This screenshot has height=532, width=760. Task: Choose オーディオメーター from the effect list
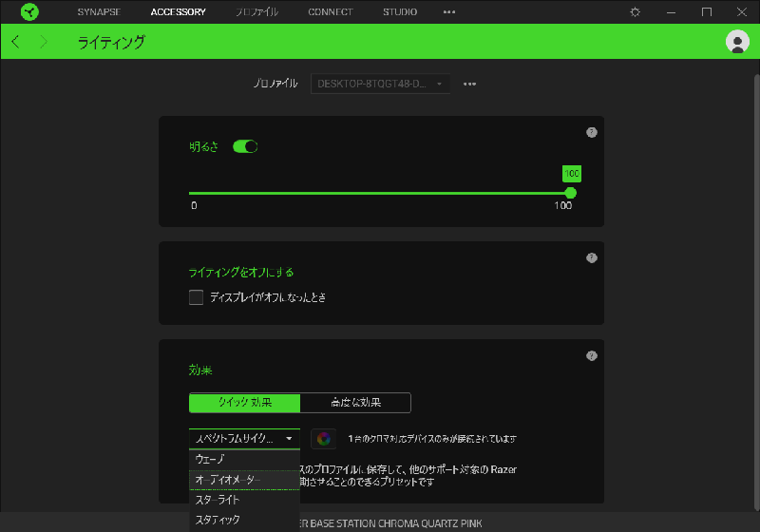[x=244, y=480]
